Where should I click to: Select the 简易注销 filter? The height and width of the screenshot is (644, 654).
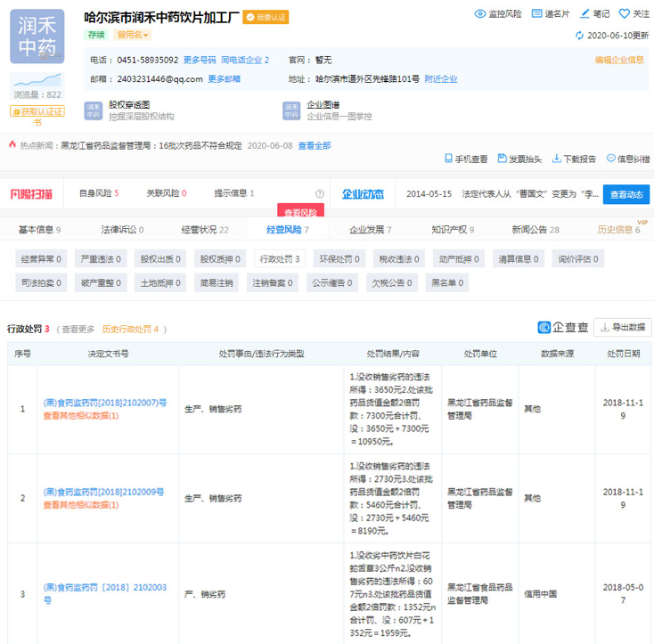click(x=217, y=282)
